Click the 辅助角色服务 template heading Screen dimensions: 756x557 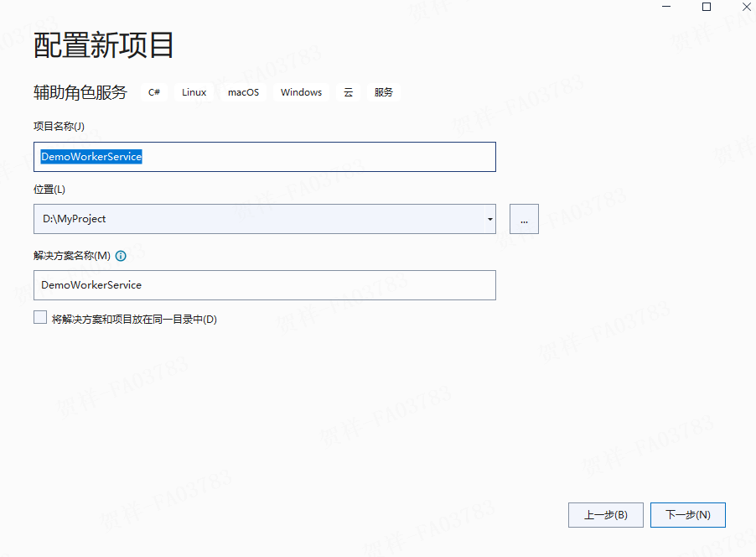79,92
